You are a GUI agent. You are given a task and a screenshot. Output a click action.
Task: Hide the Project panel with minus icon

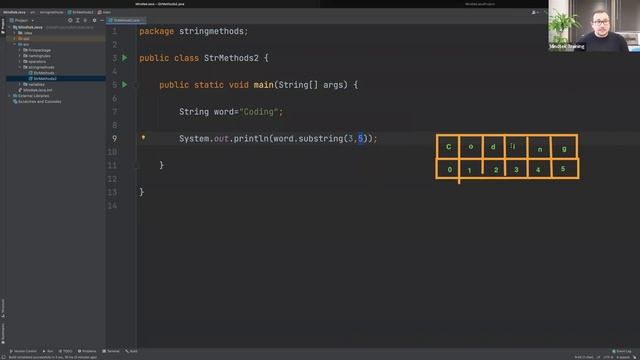tap(102, 20)
